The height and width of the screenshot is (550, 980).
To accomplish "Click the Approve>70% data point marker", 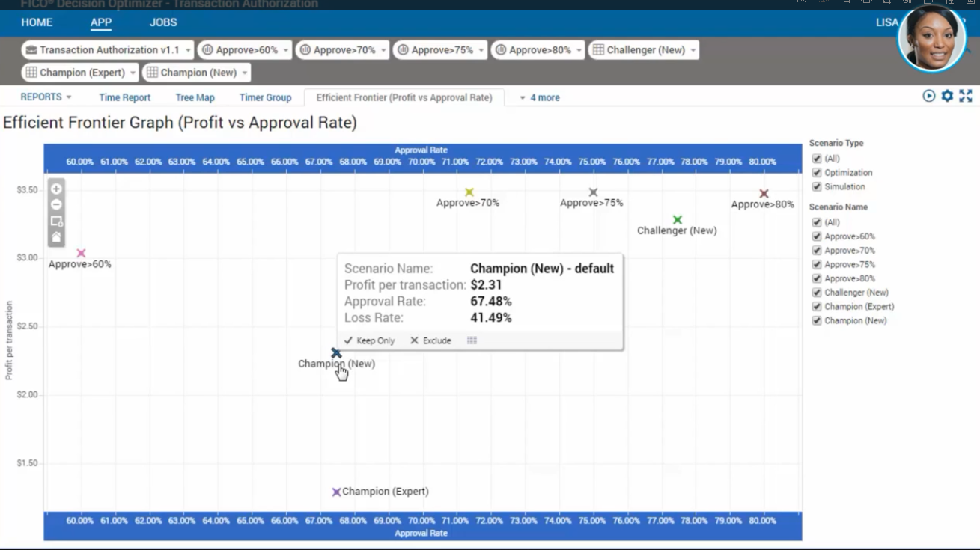I will coord(469,192).
